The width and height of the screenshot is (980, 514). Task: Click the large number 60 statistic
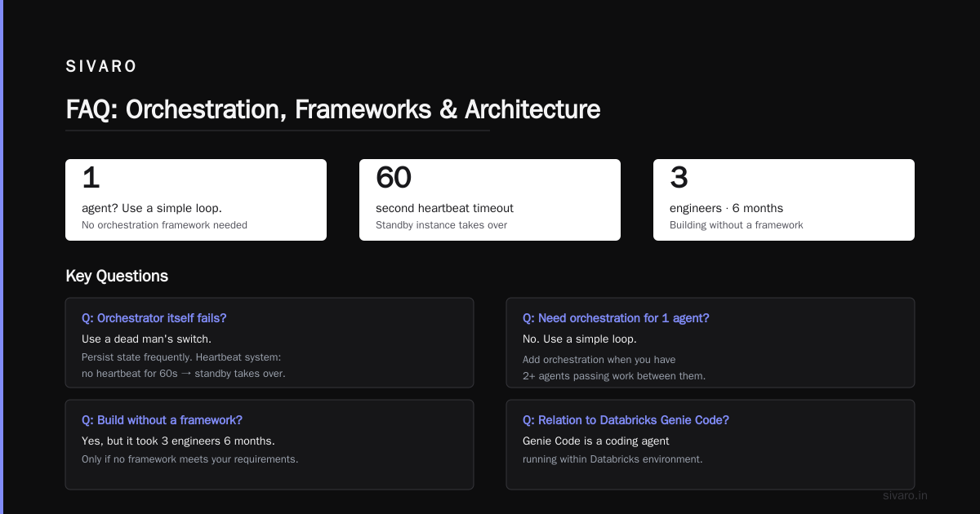pos(394,178)
